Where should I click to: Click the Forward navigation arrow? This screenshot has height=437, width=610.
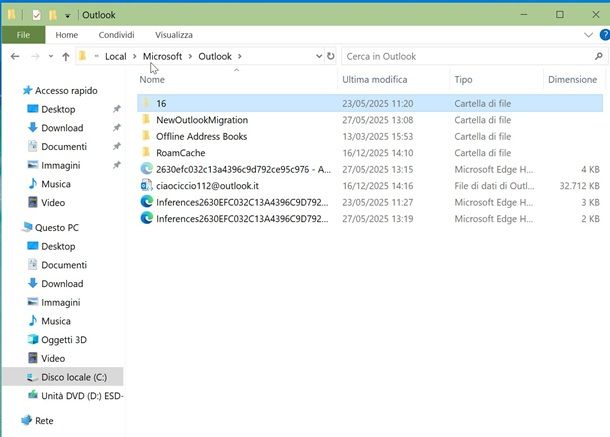point(35,56)
